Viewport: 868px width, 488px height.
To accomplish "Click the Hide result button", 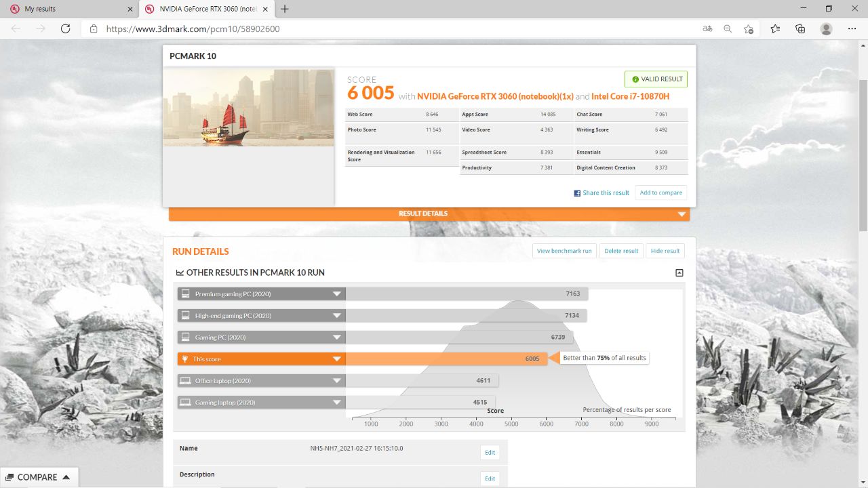I will click(x=665, y=251).
